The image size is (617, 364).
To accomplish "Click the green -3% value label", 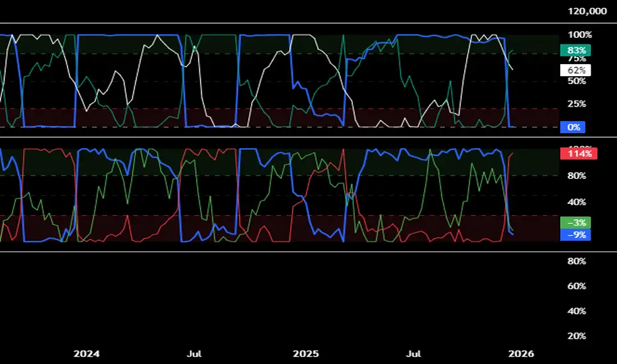I will tap(576, 222).
